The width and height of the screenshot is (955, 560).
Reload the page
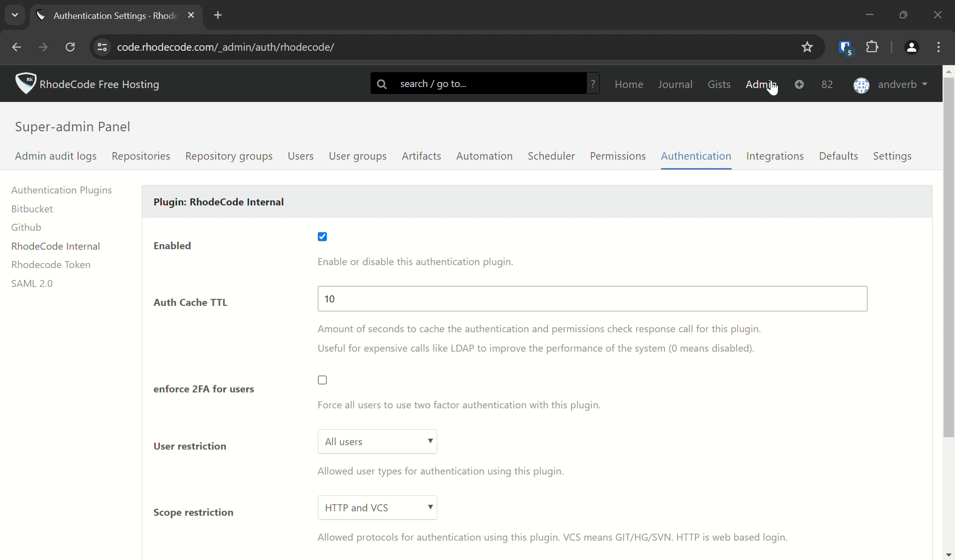pos(70,47)
